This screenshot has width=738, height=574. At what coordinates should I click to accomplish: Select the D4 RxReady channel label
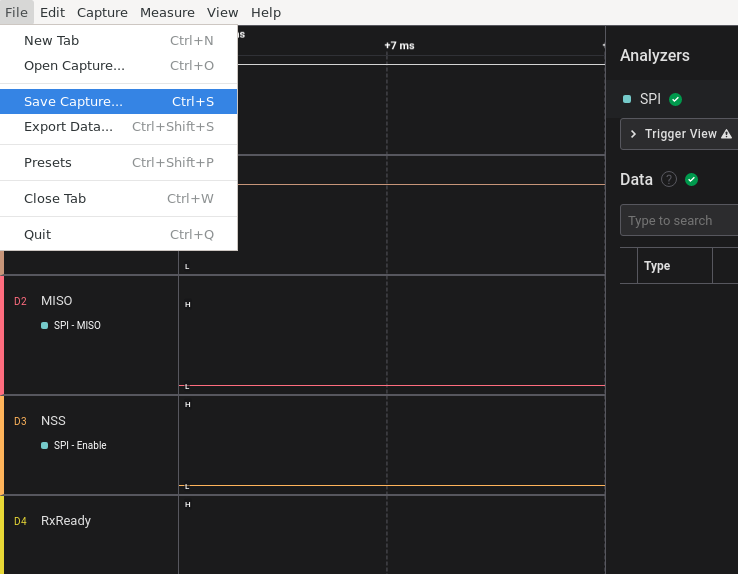[x=66, y=520]
